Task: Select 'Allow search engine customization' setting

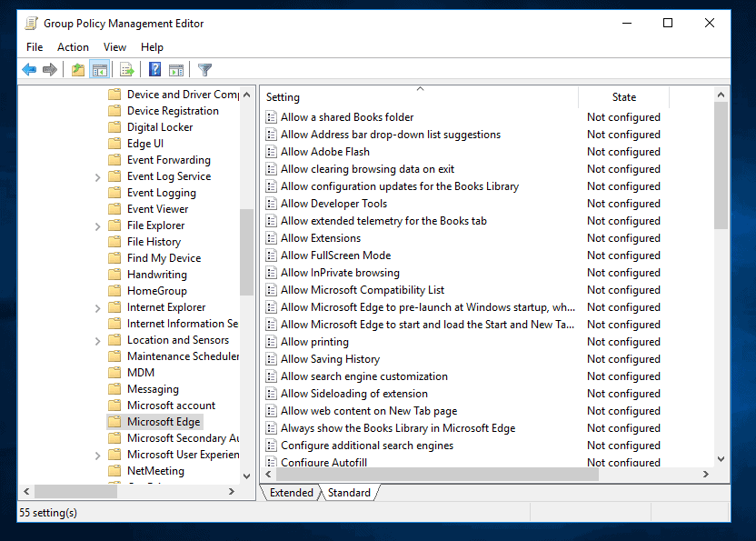Action: tap(364, 376)
